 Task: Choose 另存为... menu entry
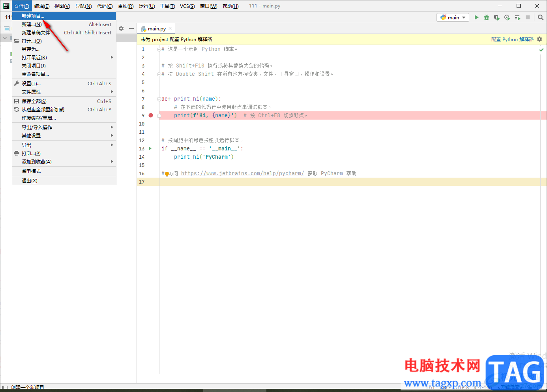[x=64, y=49]
